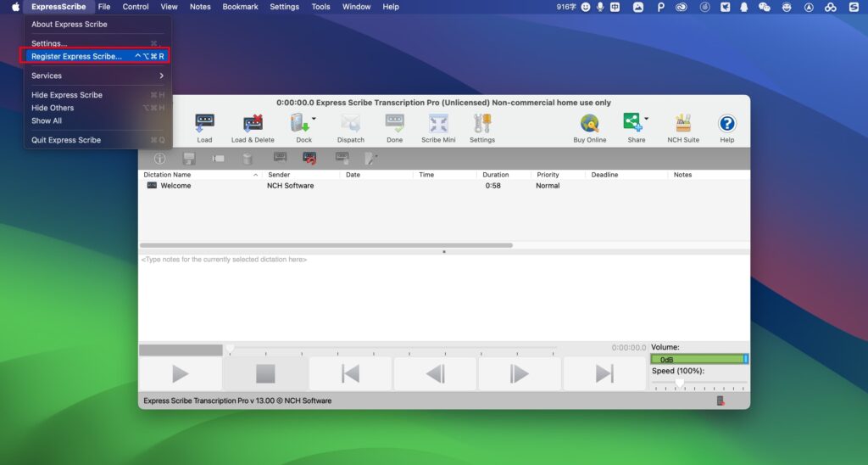Click the Buy Online toolbar icon

pyautogui.click(x=590, y=123)
